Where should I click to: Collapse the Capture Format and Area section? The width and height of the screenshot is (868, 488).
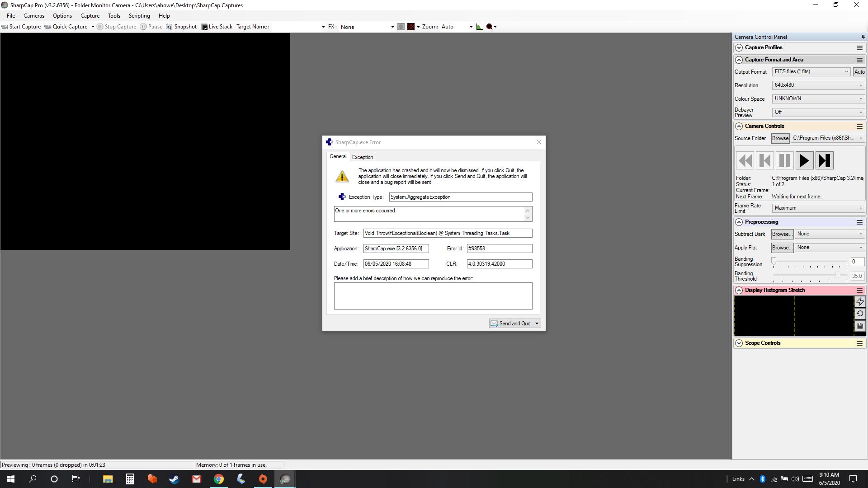pos(739,60)
